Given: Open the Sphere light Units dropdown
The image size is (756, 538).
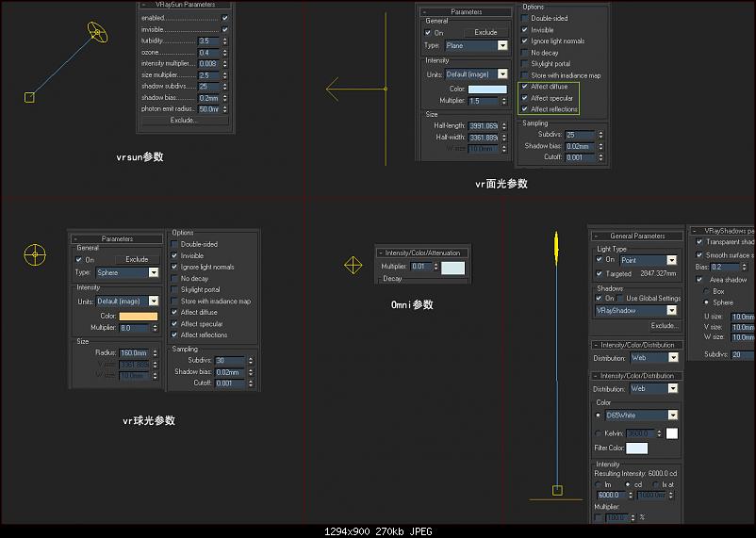Looking at the screenshot, I should 127,301.
